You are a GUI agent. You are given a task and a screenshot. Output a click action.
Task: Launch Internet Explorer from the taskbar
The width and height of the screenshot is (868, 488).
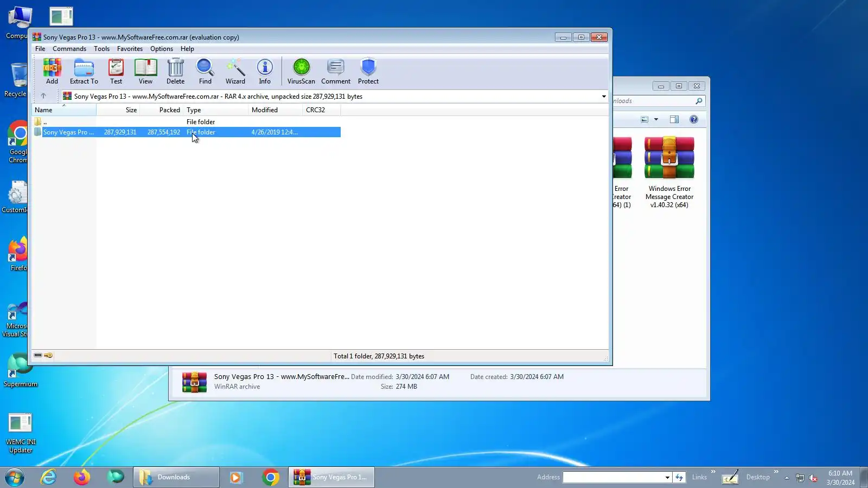[x=48, y=477]
